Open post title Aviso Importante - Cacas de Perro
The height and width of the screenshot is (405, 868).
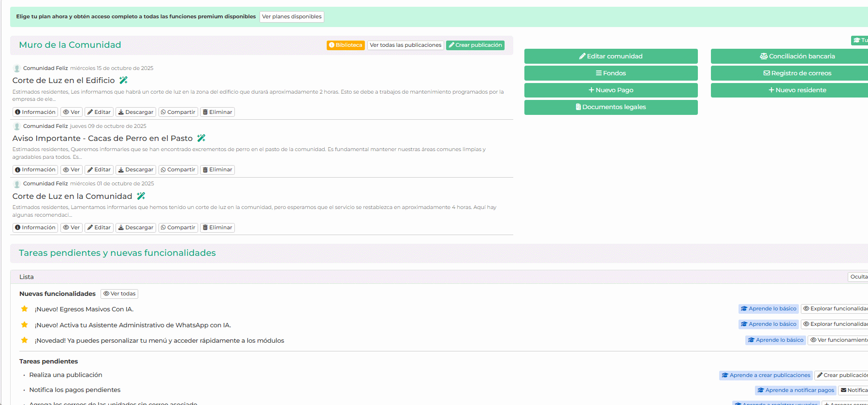102,138
